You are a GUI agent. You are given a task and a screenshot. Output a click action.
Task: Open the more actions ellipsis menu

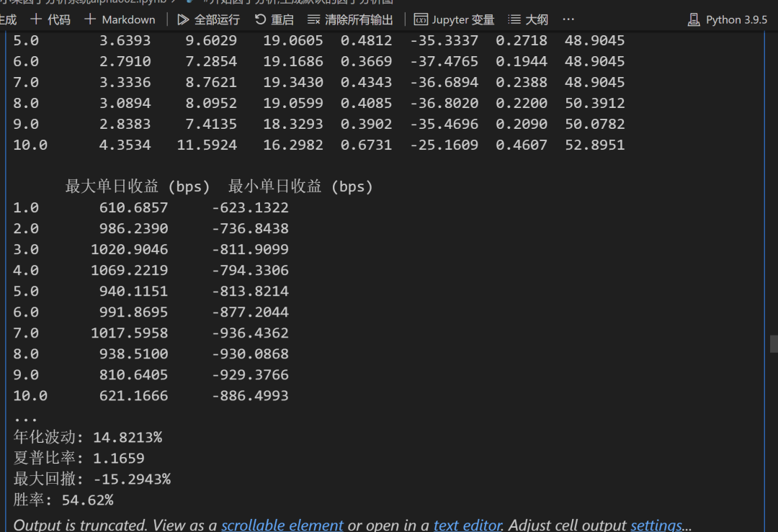tap(568, 20)
